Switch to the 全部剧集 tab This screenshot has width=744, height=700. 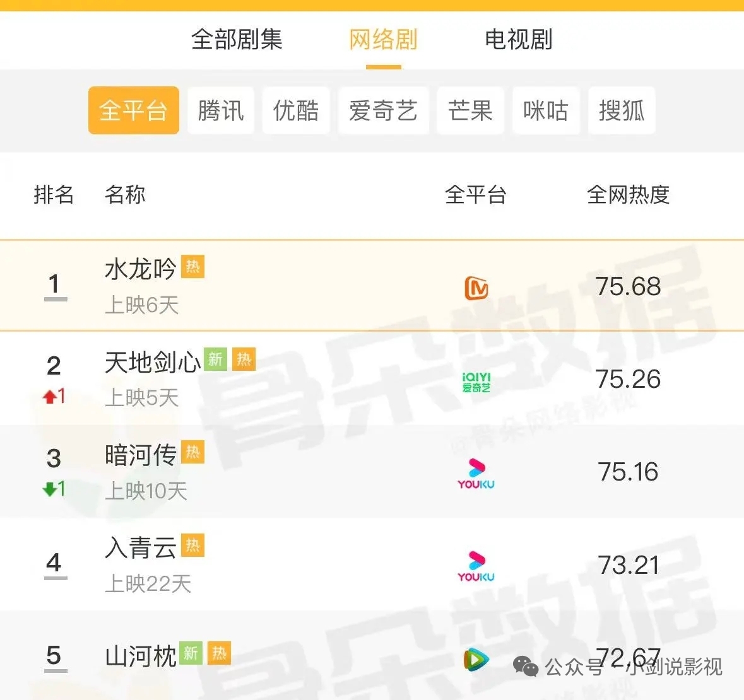coord(237,40)
